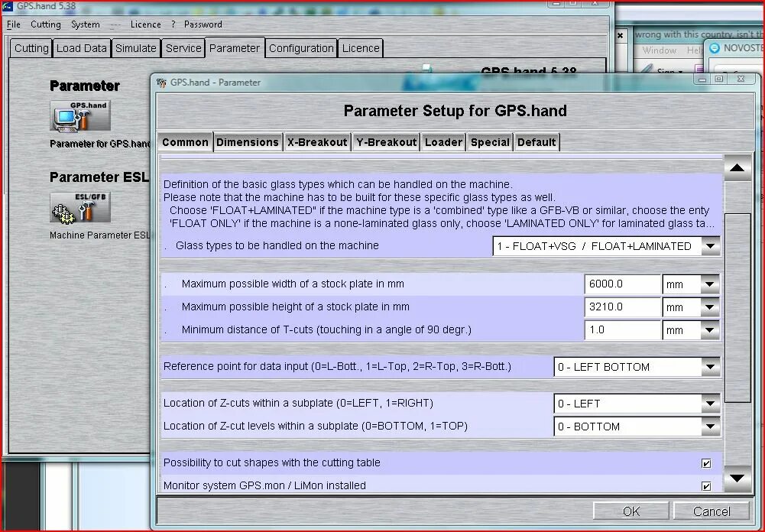This screenshot has height=532, width=765.
Task: Enable cutting shapes with the cutting table
Action: (705, 462)
